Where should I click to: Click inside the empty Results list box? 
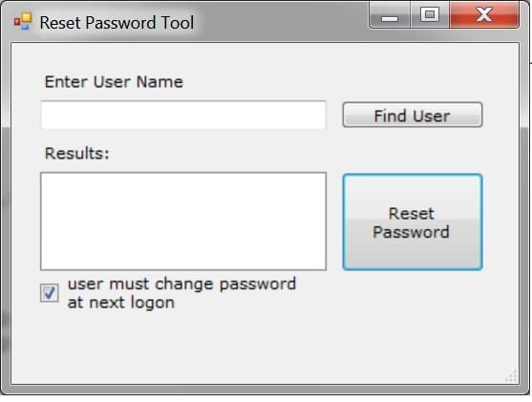click(183, 222)
